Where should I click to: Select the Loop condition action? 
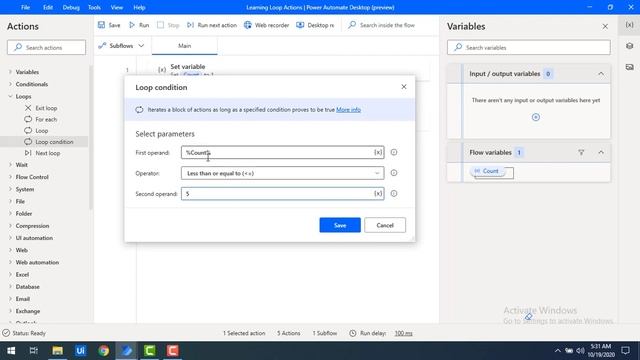(54, 142)
